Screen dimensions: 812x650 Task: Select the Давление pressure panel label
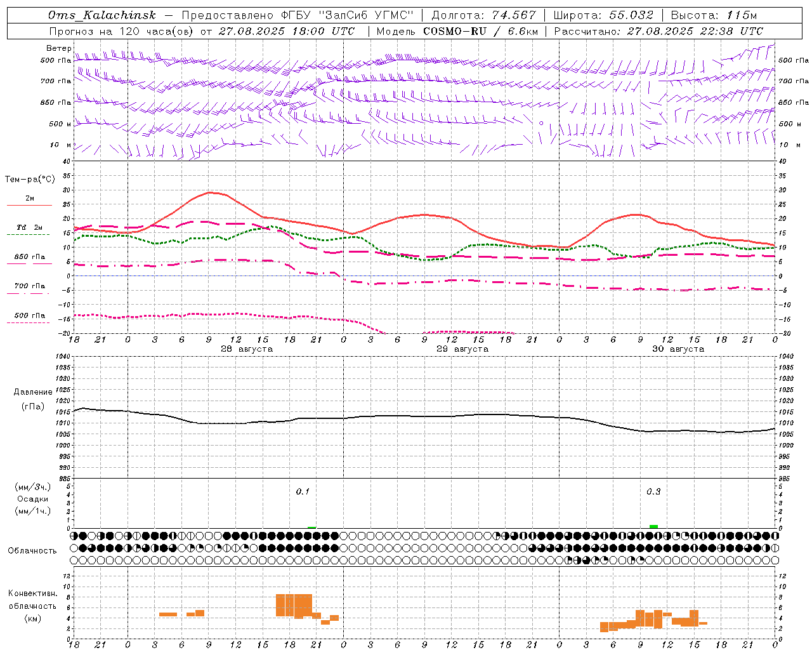coord(33,392)
